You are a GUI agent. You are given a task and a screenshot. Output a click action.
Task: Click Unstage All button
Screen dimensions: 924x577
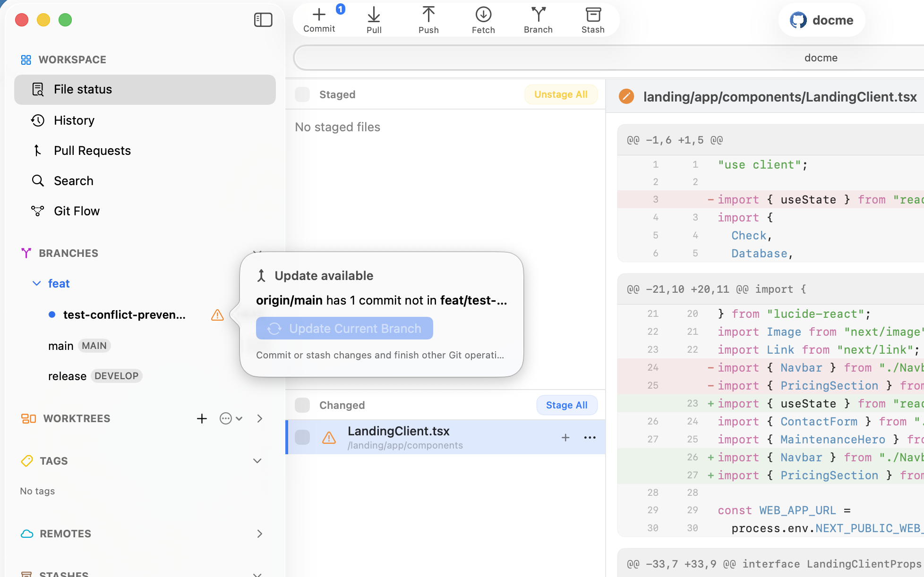click(561, 94)
